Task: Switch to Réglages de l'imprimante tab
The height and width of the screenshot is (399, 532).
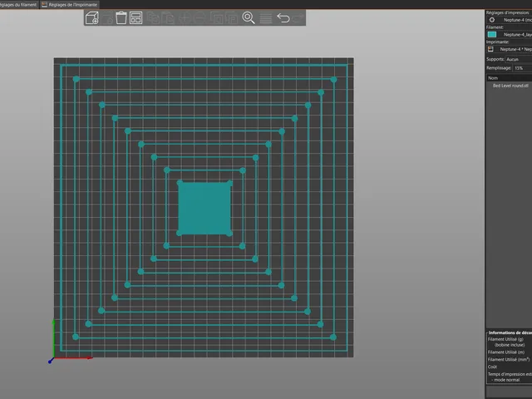Action: tap(70, 4)
